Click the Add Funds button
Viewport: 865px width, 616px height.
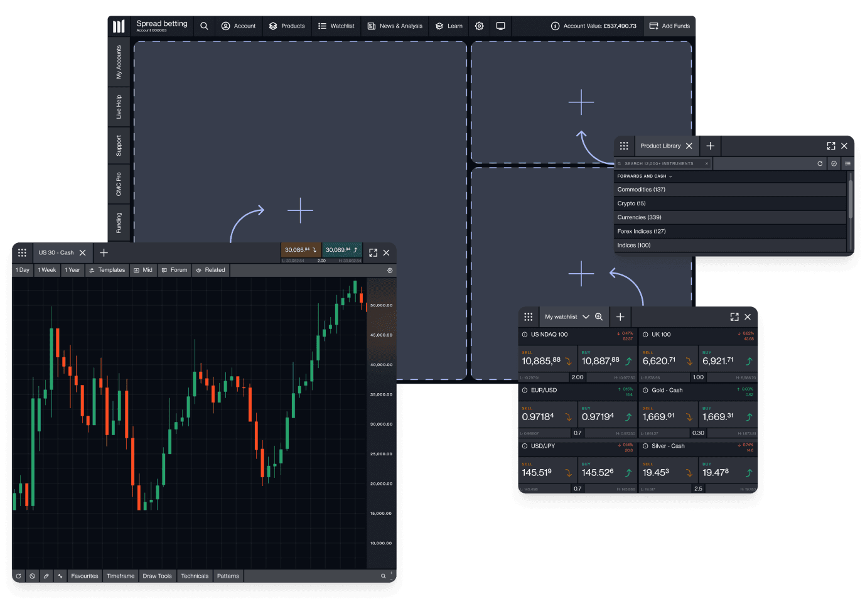point(669,26)
